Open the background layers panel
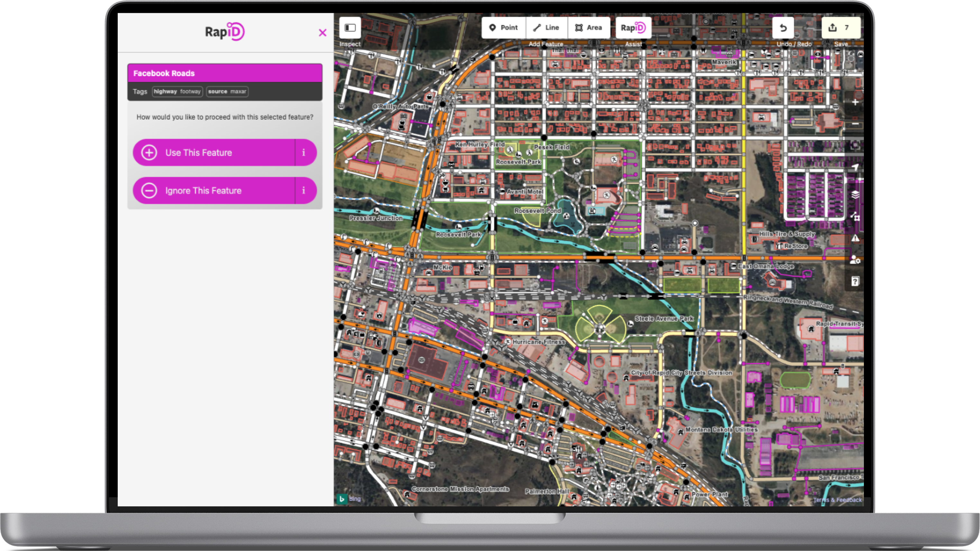Image resolution: width=980 pixels, height=551 pixels. click(855, 195)
